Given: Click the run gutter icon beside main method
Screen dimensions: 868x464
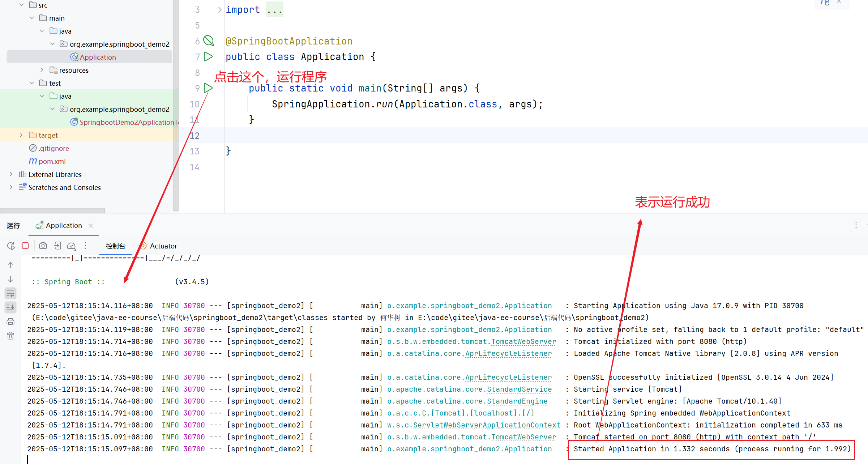Looking at the screenshot, I should pos(208,88).
